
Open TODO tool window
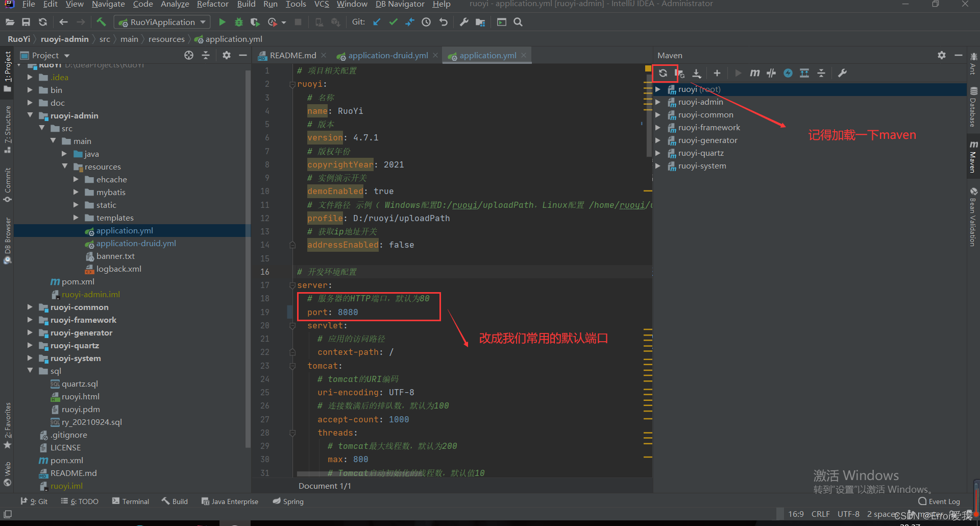80,501
